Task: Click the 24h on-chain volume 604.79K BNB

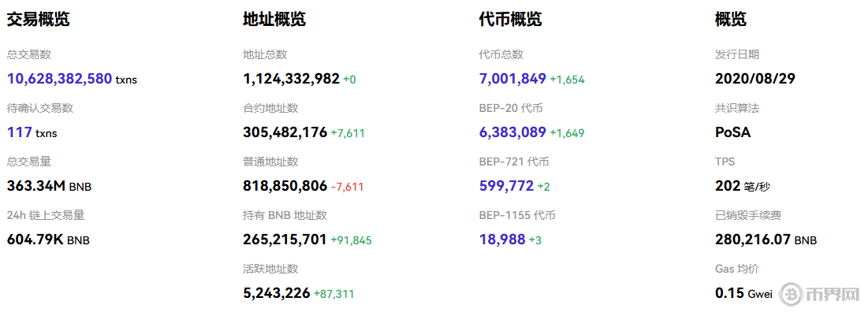Action: pos(48,240)
